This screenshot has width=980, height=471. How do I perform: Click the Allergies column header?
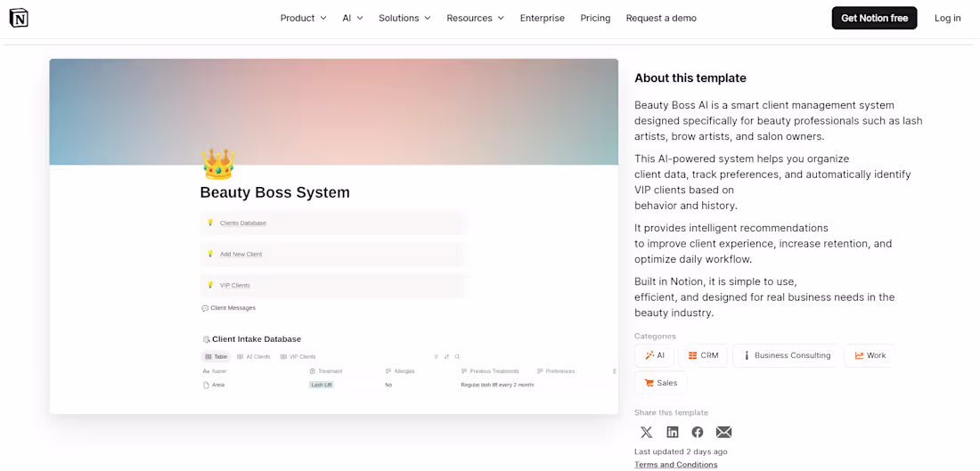click(400, 371)
